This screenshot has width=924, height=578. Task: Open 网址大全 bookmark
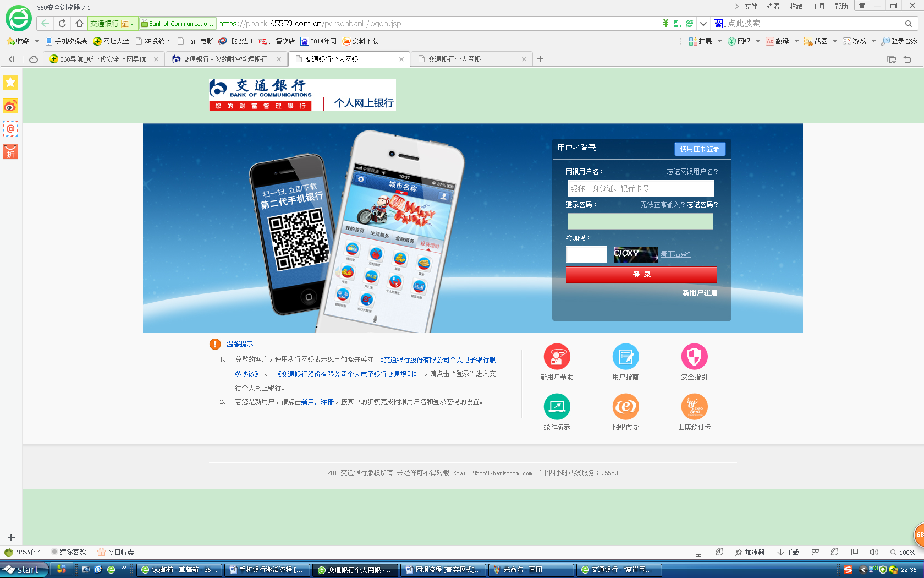(x=111, y=41)
